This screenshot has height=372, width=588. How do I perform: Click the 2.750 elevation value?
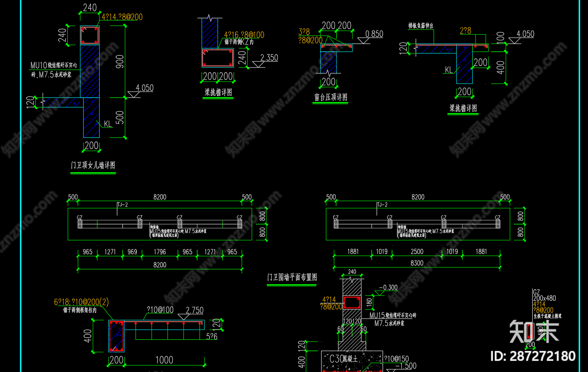coord(194,310)
